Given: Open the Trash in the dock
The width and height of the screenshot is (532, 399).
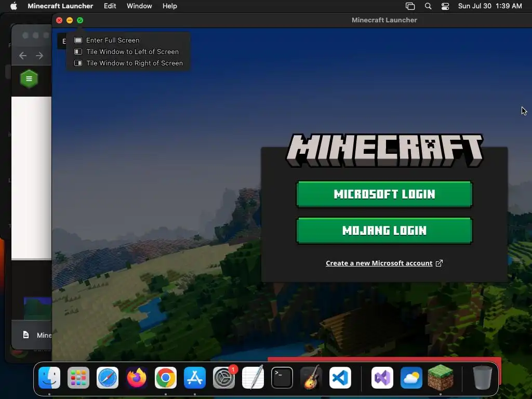Looking at the screenshot, I should pos(483,378).
